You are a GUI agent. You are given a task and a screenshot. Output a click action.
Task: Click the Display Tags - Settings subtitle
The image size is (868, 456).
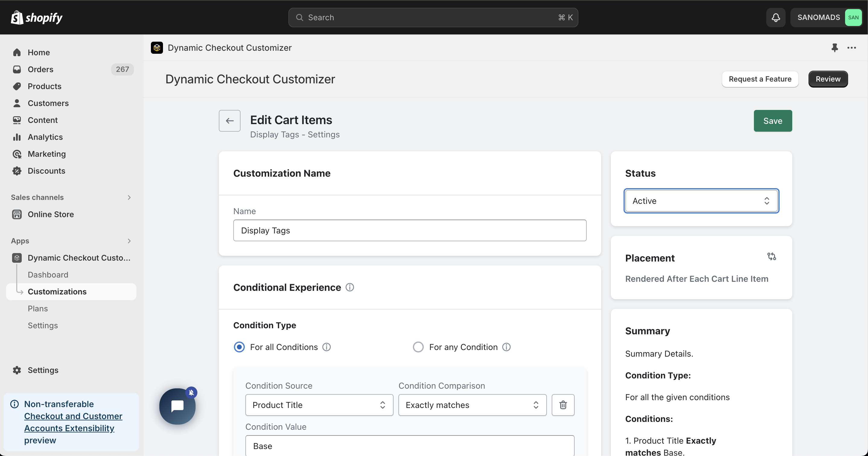coord(295,134)
